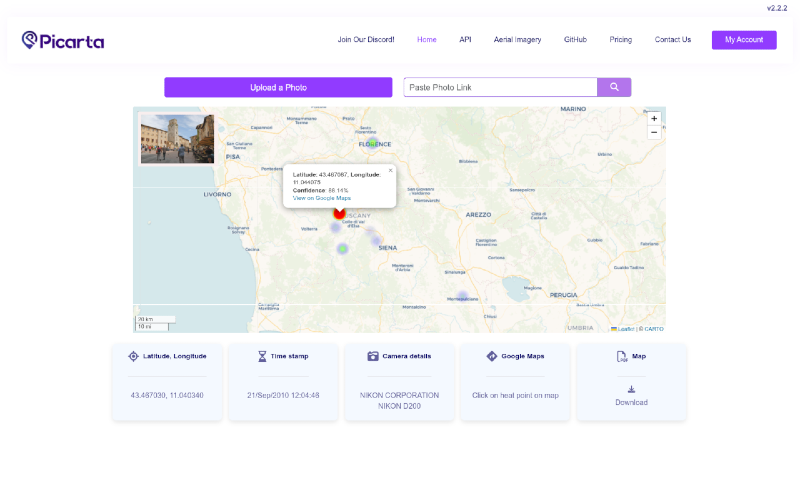Follow View on Google Maps link
The height and width of the screenshot is (500, 800).
(321, 198)
